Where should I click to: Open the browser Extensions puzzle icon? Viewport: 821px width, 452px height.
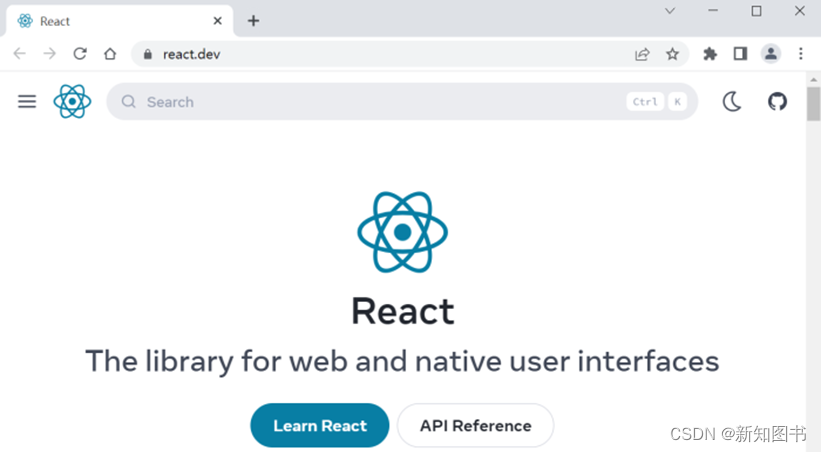pos(710,54)
